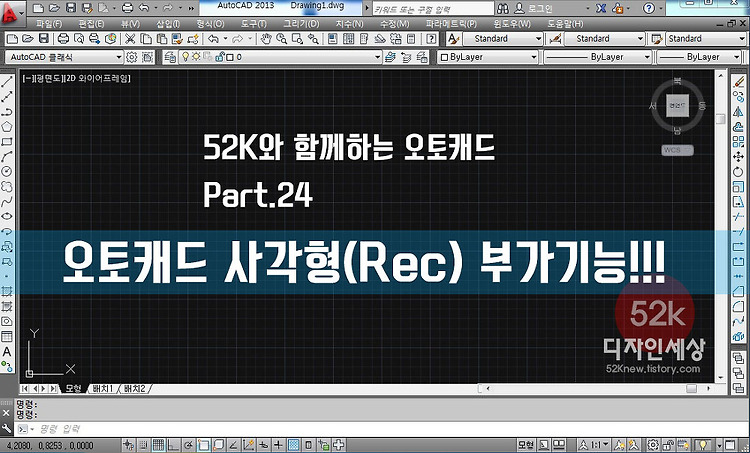This screenshot has width=750, height=453.
Task: Click the Plot printer icon in Standard toolbar
Action: 63,39
